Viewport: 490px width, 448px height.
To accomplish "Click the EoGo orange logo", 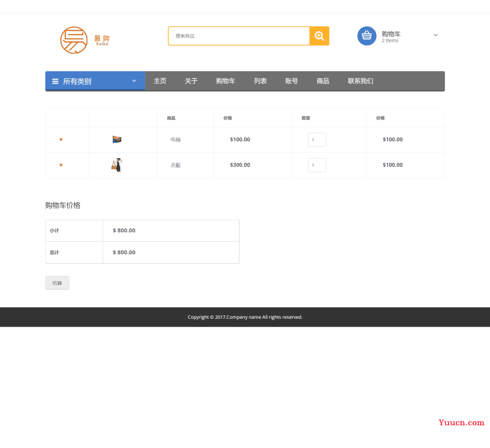I will tap(85, 40).
